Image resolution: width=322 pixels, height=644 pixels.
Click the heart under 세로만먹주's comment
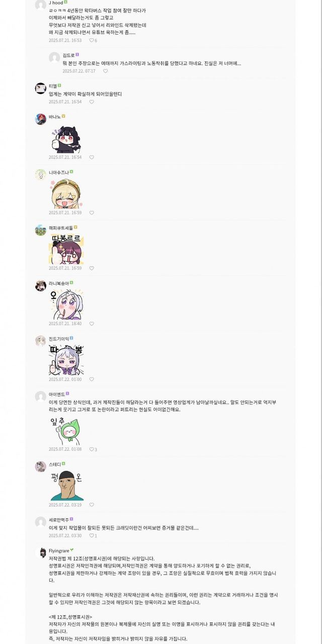click(92, 535)
